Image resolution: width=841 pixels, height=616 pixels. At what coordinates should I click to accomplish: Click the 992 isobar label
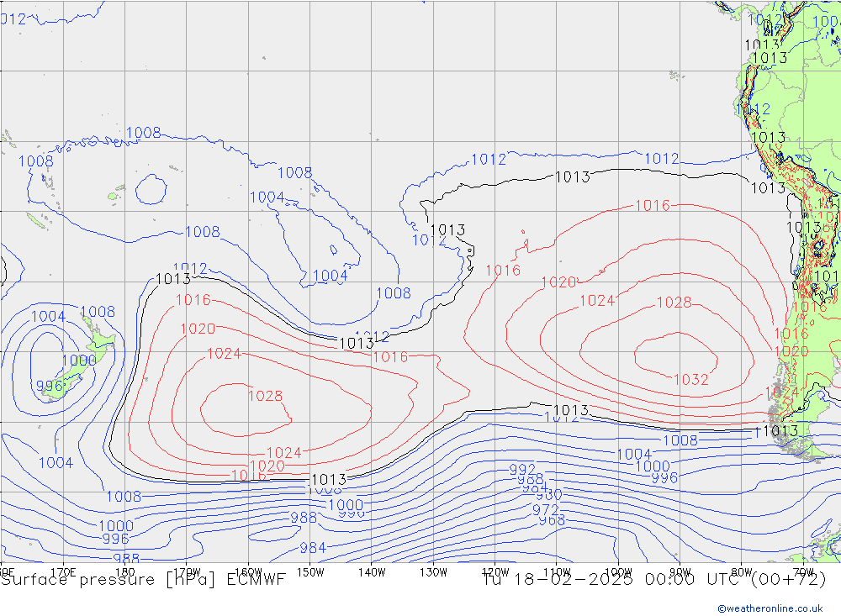pyautogui.click(x=522, y=470)
